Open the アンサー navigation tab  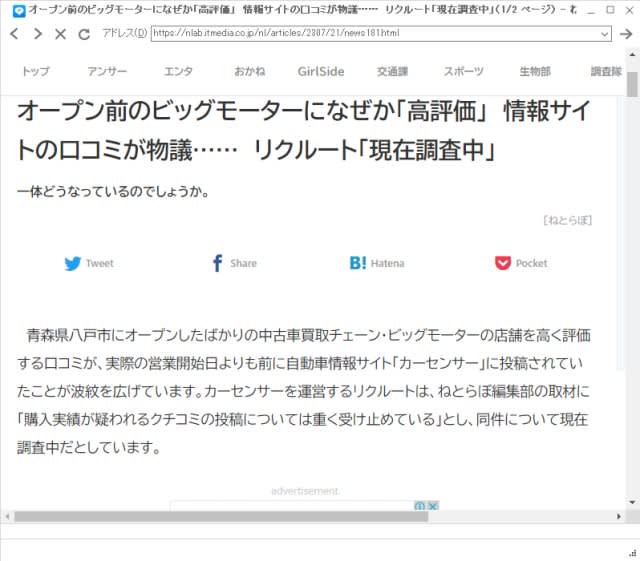107,71
